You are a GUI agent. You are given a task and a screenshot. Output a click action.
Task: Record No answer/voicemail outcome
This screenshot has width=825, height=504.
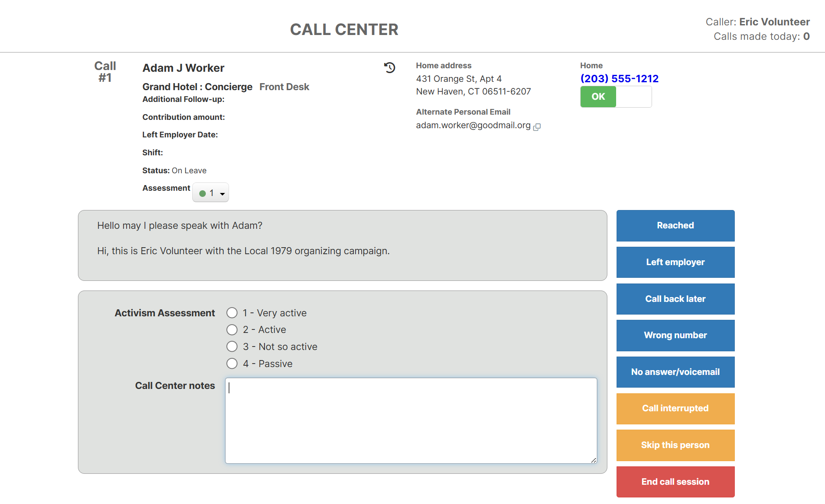[675, 372]
